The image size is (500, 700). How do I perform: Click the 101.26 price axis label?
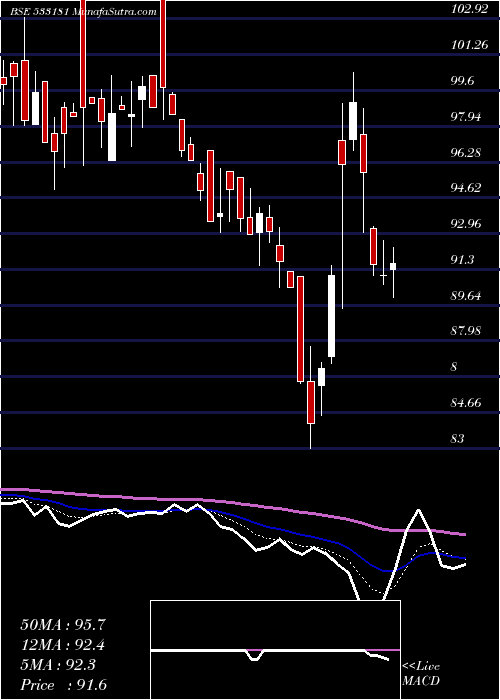pos(469,45)
